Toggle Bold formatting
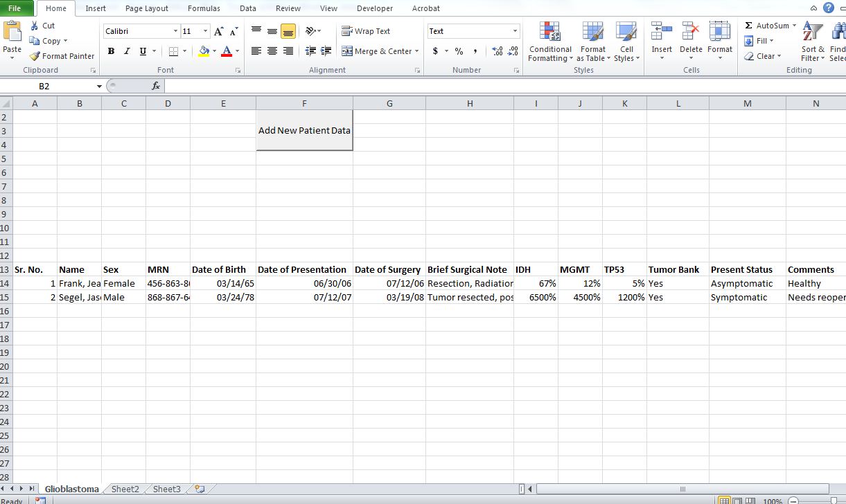Viewport: 846px width, 504px height. (111, 51)
